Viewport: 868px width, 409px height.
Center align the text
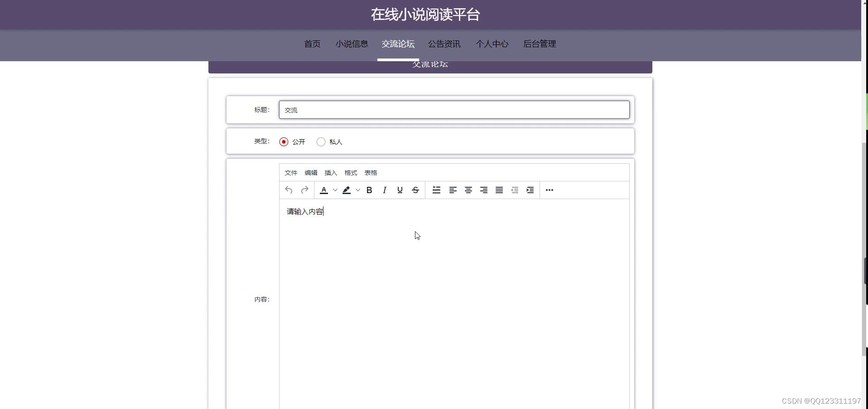[468, 190]
